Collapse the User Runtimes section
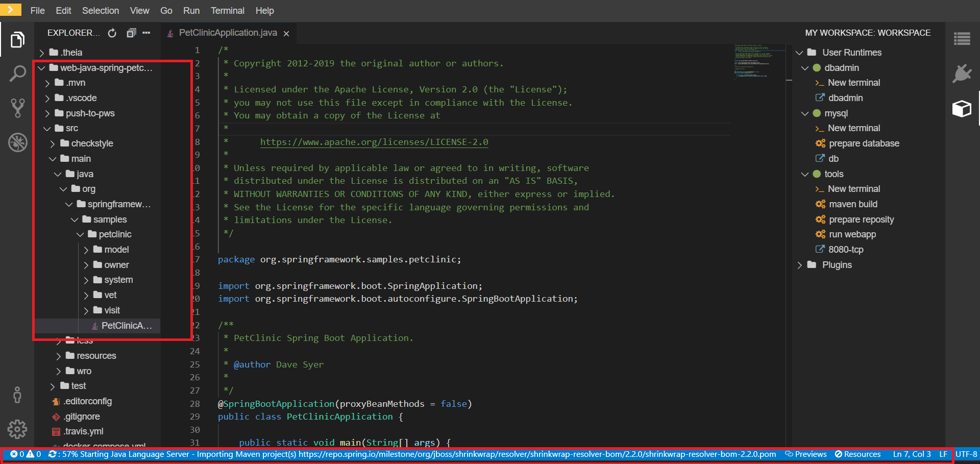 (800, 53)
